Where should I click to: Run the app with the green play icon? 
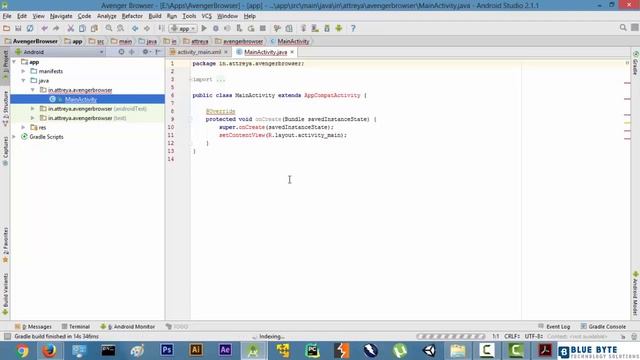pyautogui.click(x=204, y=28)
